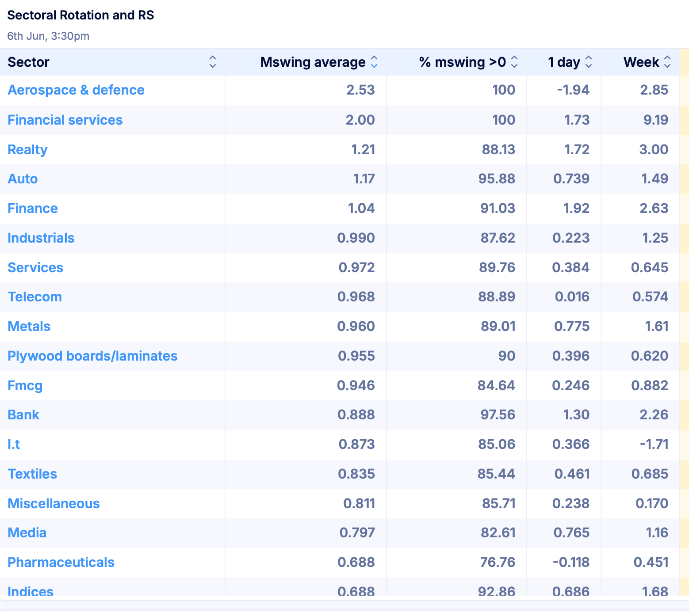Select Finance % mswing value 91.03
The height and width of the screenshot is (616, 689).
coord(498,209)
